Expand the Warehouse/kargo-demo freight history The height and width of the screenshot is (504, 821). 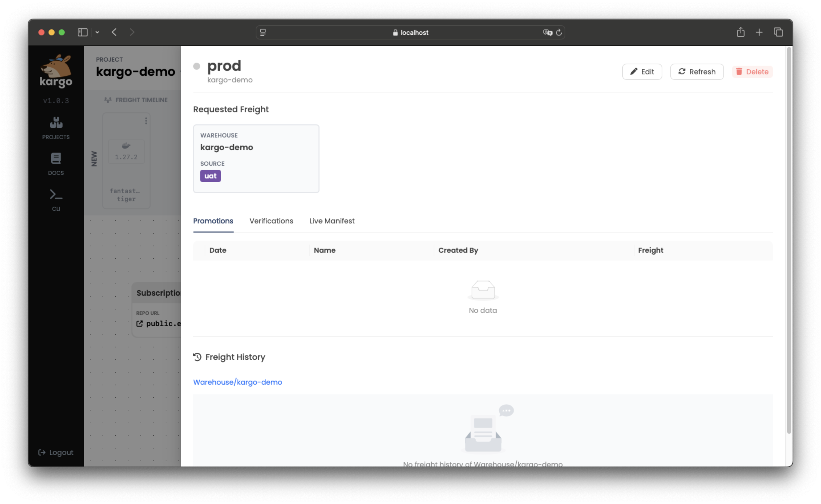238,382
